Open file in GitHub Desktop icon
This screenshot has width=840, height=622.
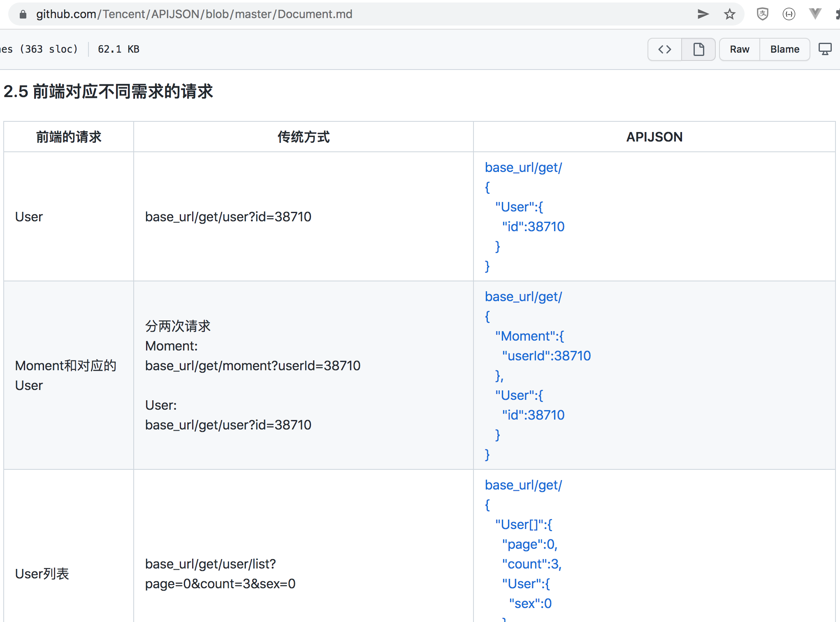[x=825, y=49]
